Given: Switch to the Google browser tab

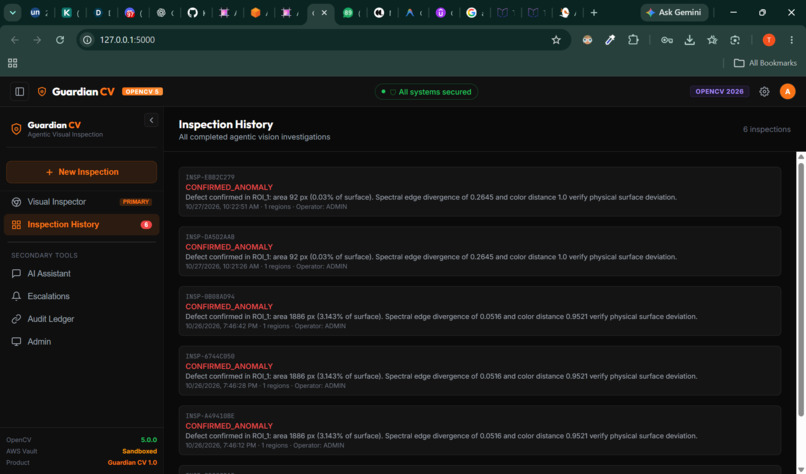Looking at the screenshot, I should [x=471, y=13].
